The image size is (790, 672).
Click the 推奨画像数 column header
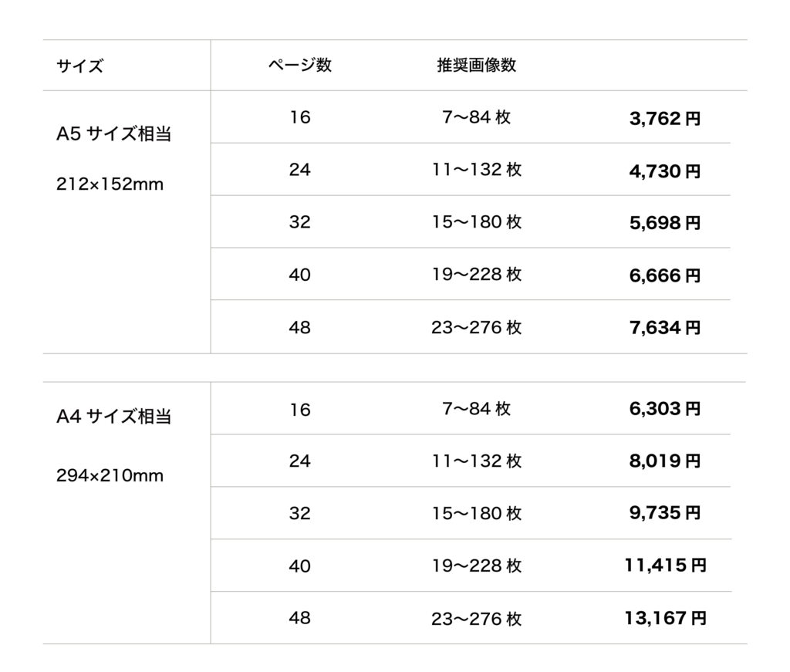[476, 66]
